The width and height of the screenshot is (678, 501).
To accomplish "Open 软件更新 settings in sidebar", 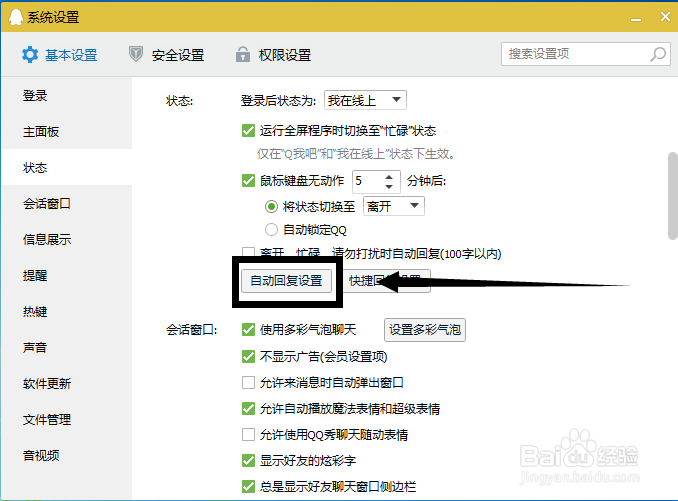I will (67, 383).
